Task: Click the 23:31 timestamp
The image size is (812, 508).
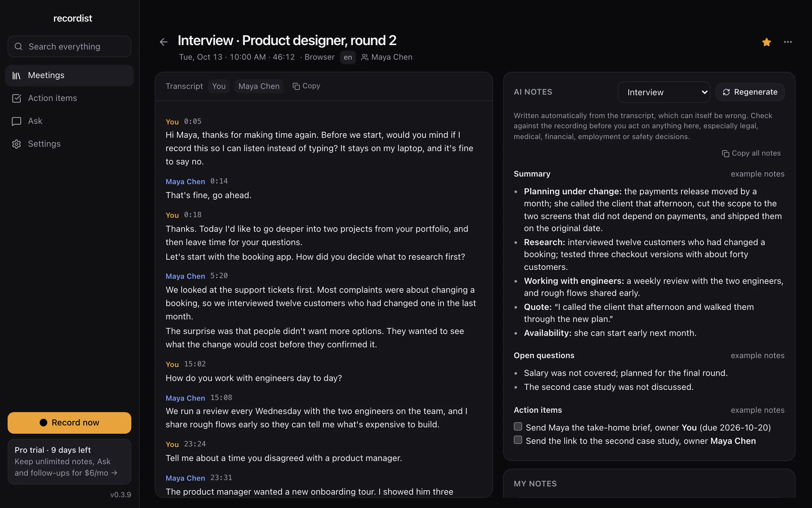Action: click(x=221, y=478)
